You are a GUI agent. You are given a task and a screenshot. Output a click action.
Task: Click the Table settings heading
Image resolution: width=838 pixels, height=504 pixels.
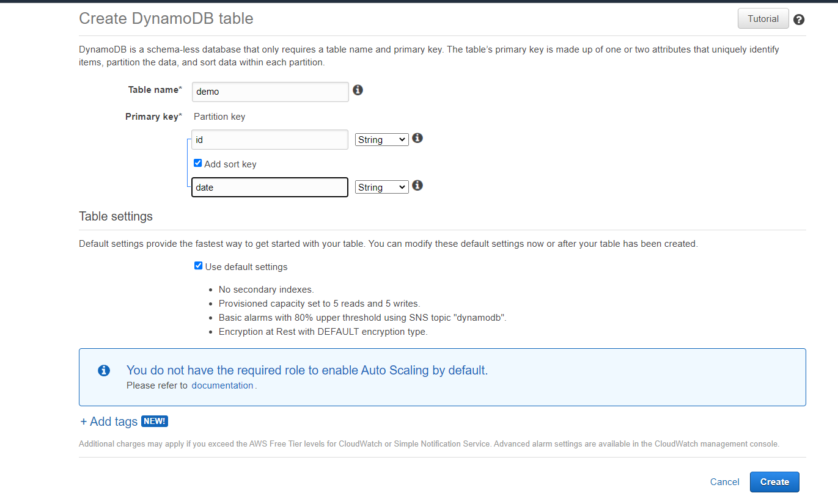pos(116,216)
